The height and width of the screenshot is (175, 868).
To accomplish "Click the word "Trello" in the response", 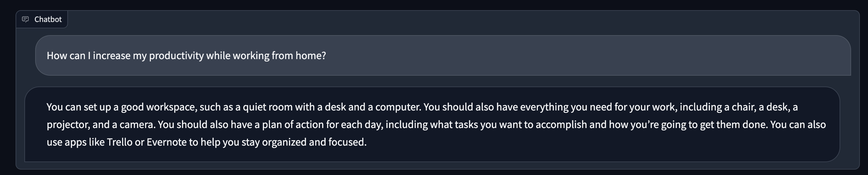I will point(120,142).
